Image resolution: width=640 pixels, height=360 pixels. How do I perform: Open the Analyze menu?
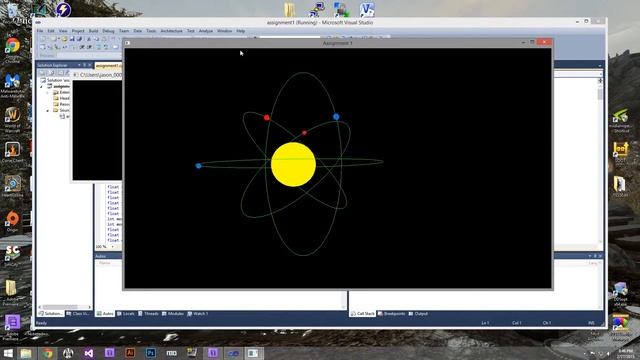click(x=206, y=31)
